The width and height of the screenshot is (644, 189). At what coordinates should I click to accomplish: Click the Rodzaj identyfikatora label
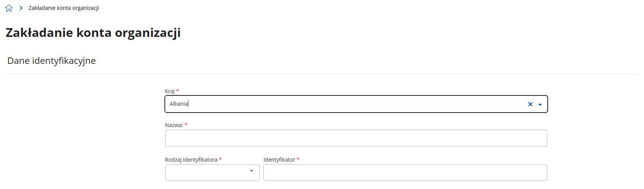pyautogui.click(x=191, y=160)
